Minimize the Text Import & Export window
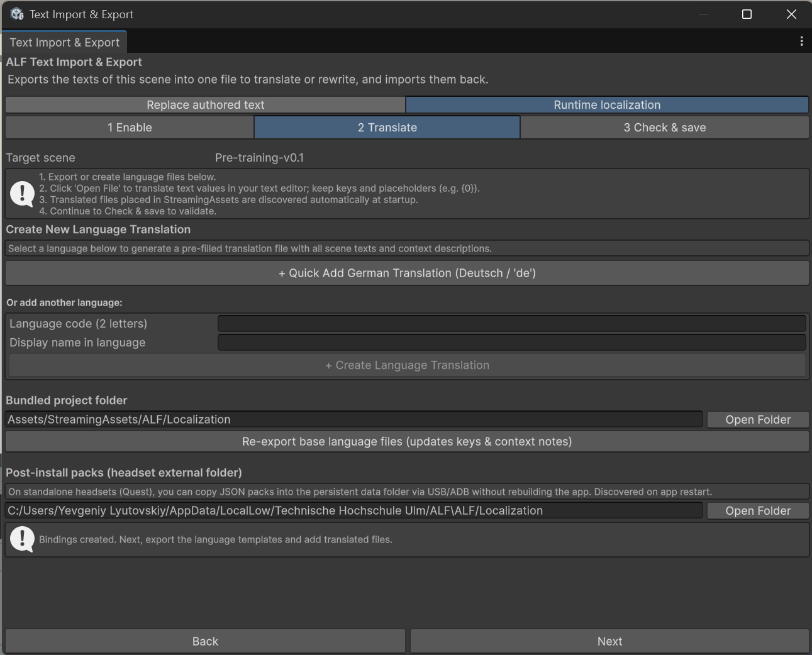 pyautogui.click(x=703, y=14)
